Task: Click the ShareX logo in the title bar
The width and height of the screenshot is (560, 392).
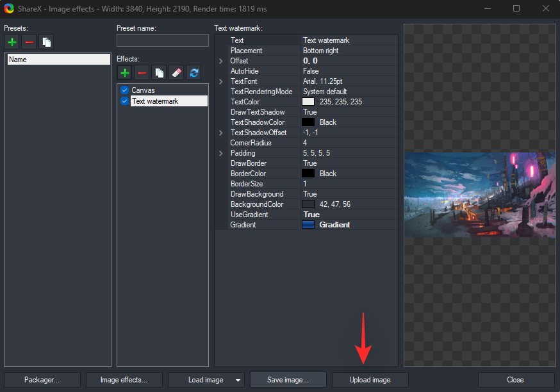Action: tap(9, 9)
